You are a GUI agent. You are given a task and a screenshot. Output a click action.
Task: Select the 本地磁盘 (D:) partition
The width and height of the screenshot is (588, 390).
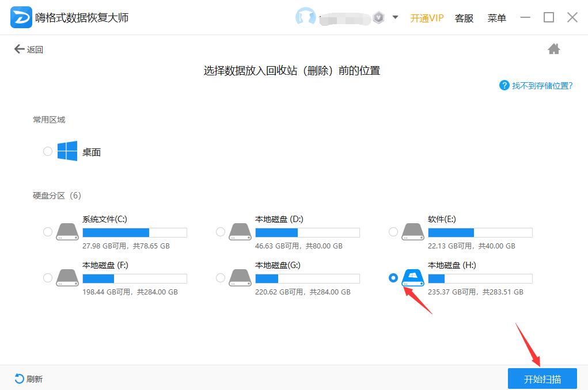pyautogui.click(x=220, y=232)
